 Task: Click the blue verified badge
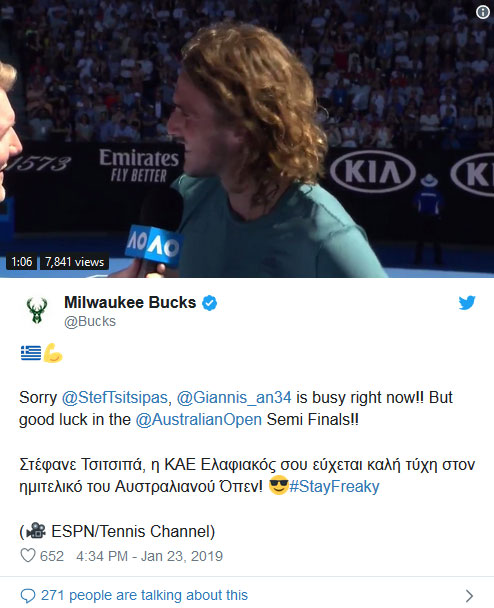(x=209, y=303)
